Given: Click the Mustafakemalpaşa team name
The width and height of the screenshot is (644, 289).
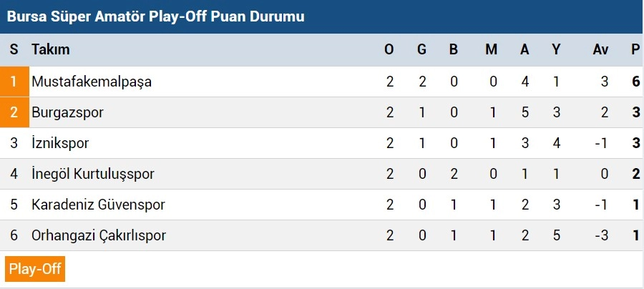Looking at the screenshot, I should (92, 82).
